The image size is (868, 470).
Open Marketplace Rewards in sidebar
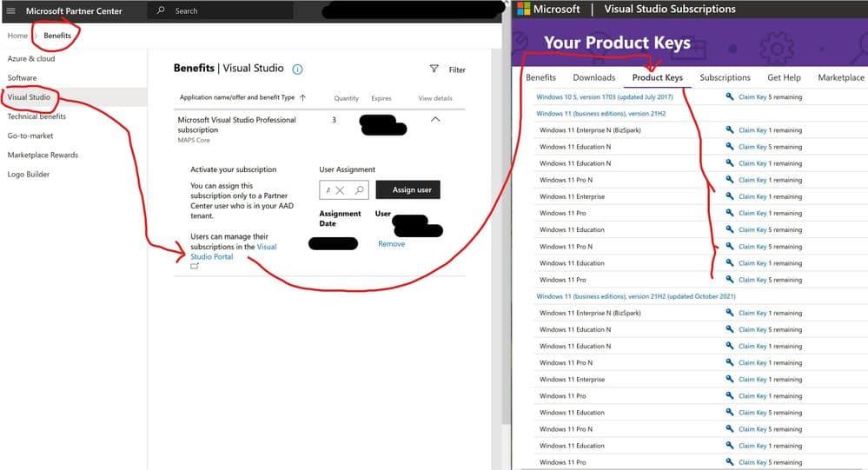click(43, 155)
